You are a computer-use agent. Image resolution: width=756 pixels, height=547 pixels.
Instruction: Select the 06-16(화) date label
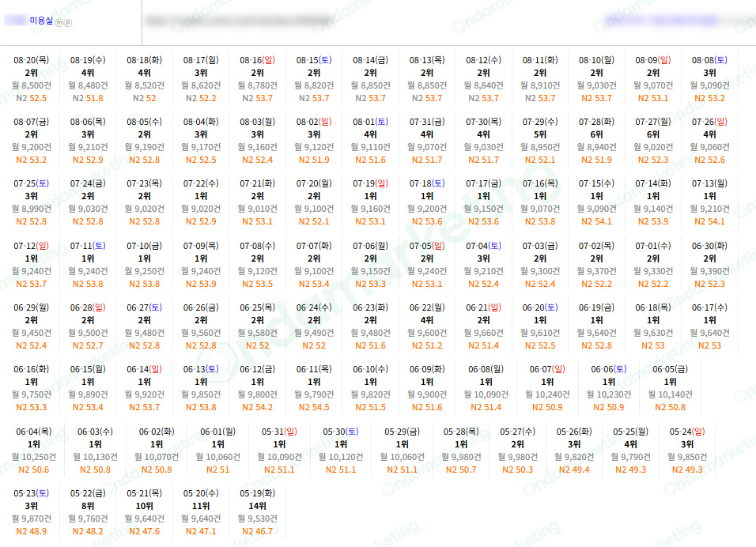pos(32,369)
